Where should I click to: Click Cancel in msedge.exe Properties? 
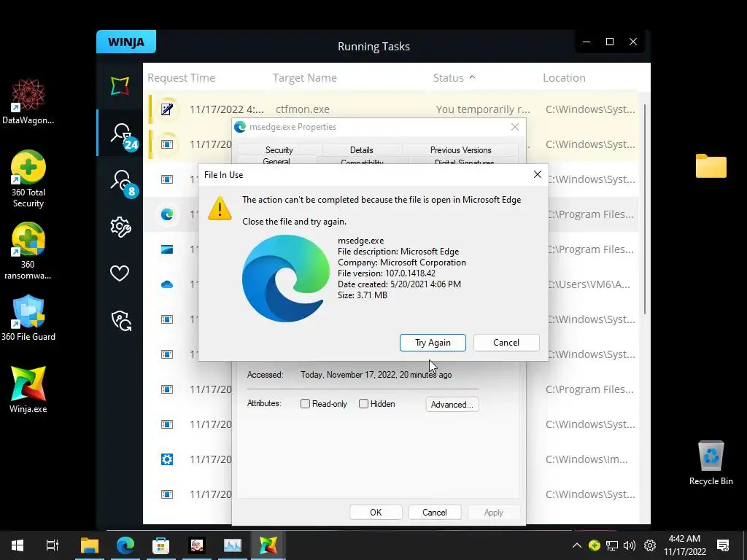click(435, 513)
